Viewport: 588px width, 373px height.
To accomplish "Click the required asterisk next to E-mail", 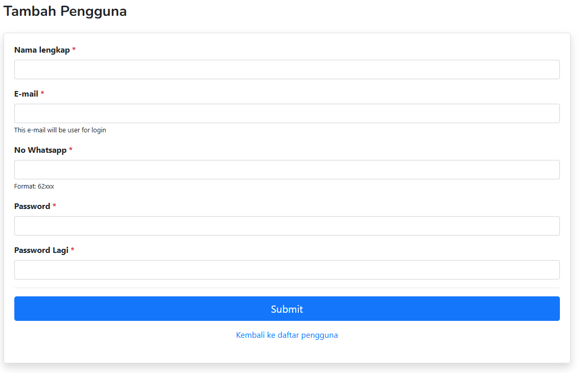I will (42, 94).
